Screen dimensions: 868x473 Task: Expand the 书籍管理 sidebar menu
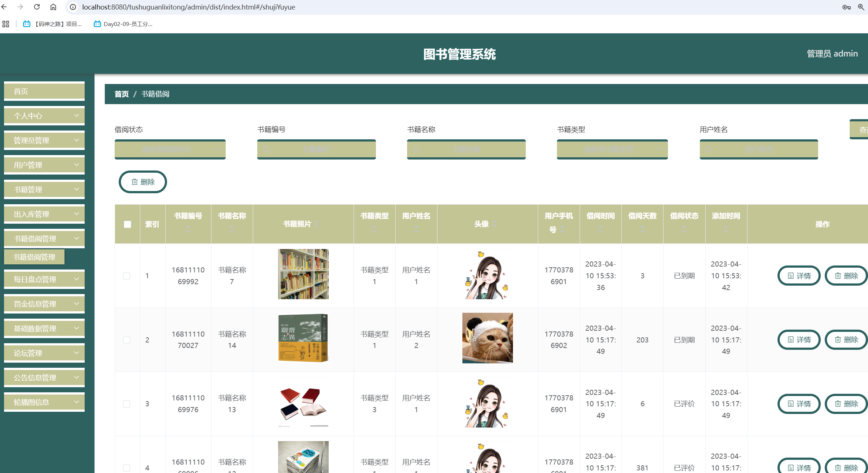point(44,190)
